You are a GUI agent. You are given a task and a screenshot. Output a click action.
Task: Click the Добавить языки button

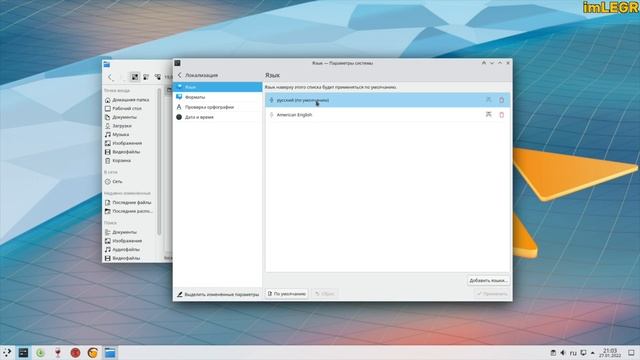point(488,280)
